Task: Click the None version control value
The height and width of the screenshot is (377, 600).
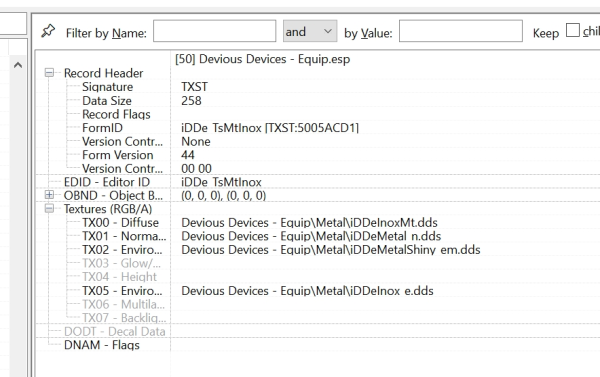Action: [196, 142]
